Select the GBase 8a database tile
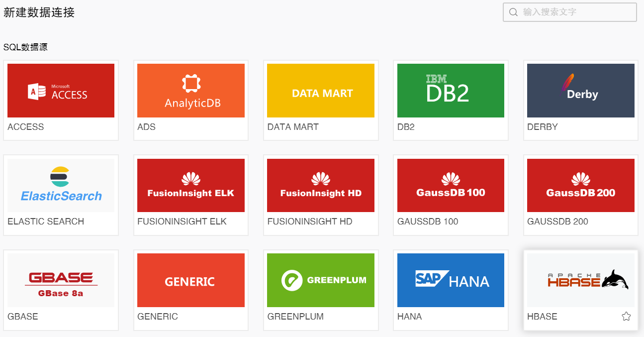Image resolution: width=644 pixels, height=337 pixels. click(61, 280)
